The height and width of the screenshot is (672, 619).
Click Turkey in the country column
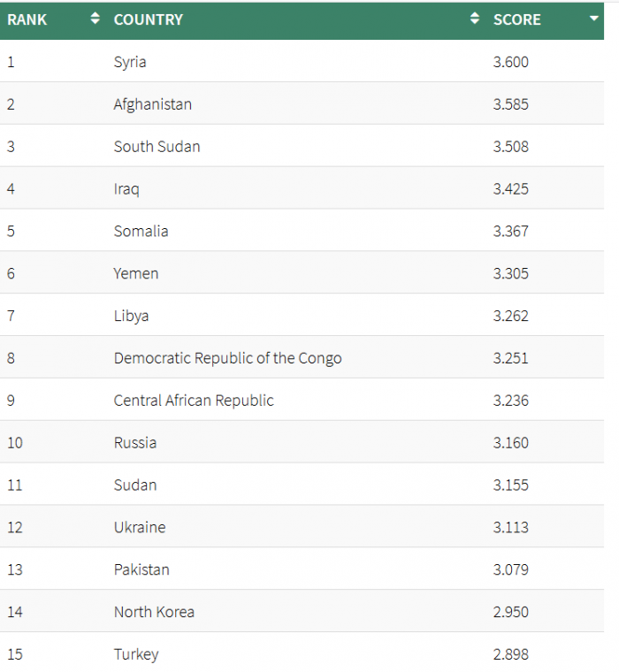pyautogui.click(x=136, y=654)
